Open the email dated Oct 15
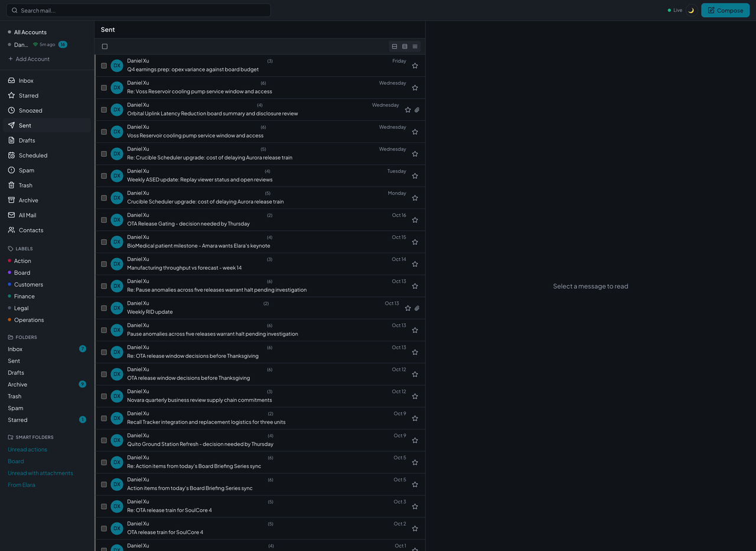This screenshot has width=756, height=551. point(260,242)
